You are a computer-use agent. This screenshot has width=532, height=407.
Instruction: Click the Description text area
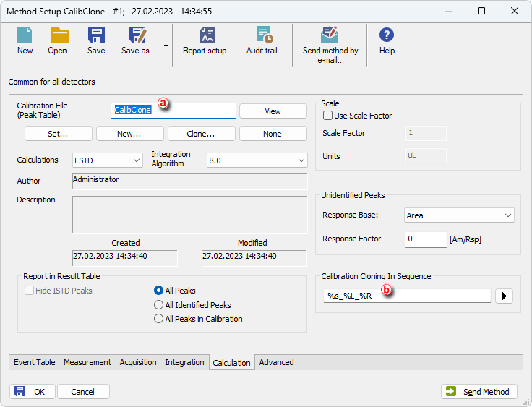pos(189,214)
